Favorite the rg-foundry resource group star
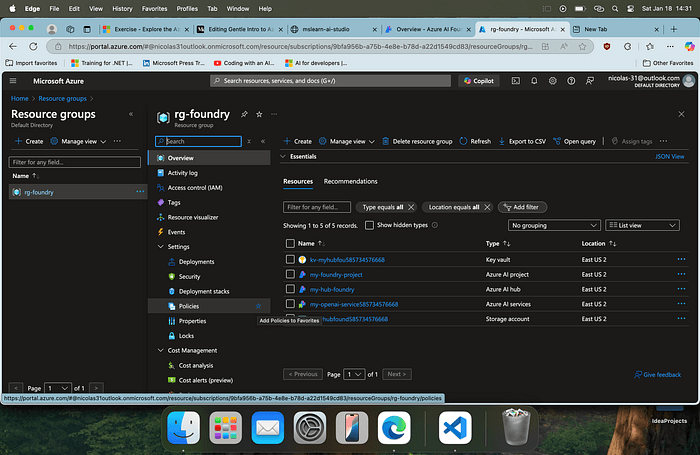Screen dimensions: 700x455 pos(259,114)
